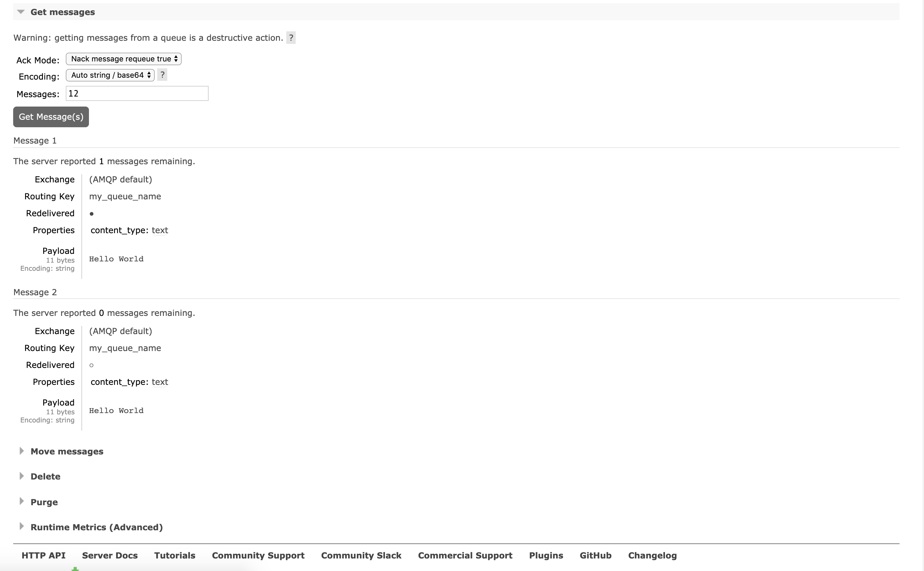Toggle the Get messages collapse arrow
The height and width of the screenshot is (571, 924).
coord(20,11)
